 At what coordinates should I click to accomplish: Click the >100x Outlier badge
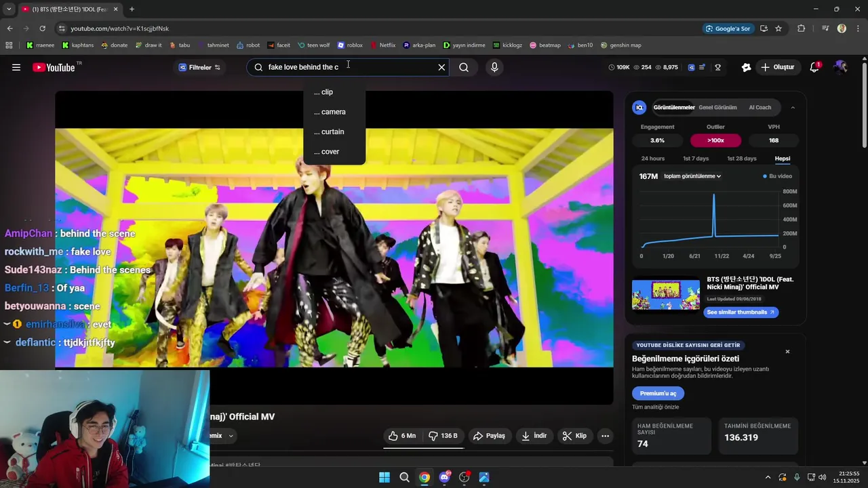pyautogui.click(x=715, y=140)
